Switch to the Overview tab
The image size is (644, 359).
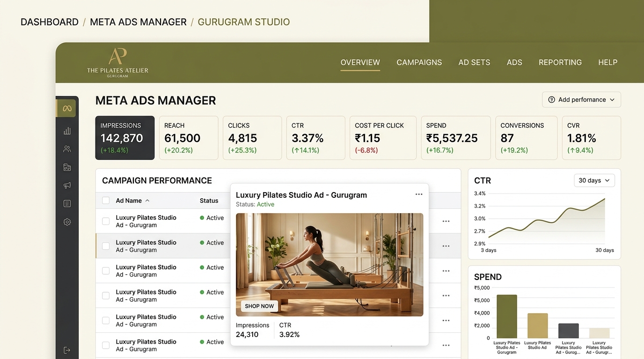point(360,63)
